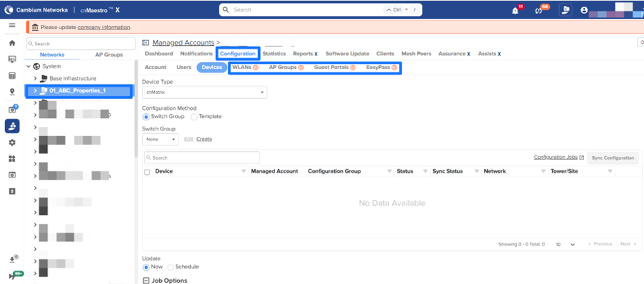Open notifications bell with 11 alerts
This screenshot has width=644, height=284.
[515, 10]
